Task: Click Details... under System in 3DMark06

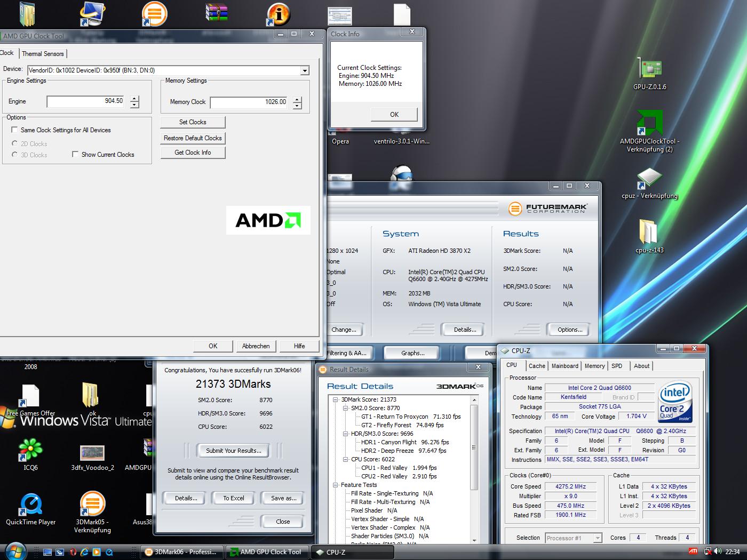Action: point(465,330)
